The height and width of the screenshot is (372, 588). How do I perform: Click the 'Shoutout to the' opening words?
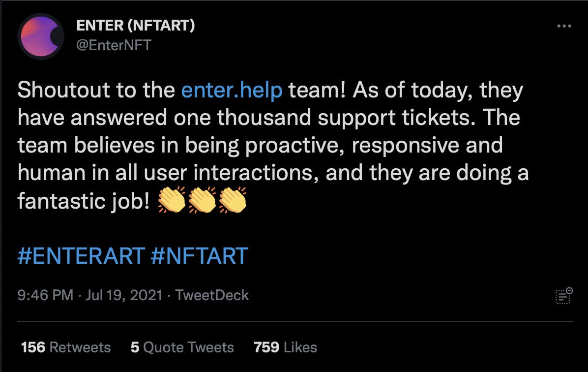pos(96,90)
